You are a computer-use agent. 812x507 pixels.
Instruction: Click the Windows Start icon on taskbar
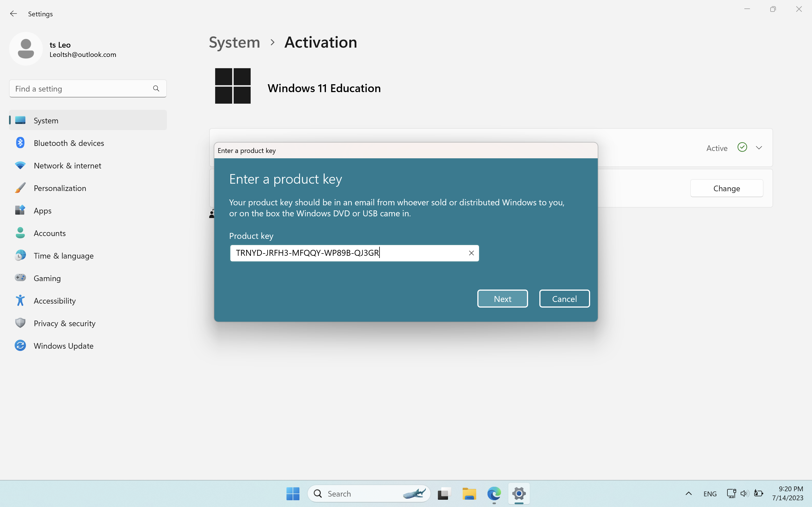293,493
